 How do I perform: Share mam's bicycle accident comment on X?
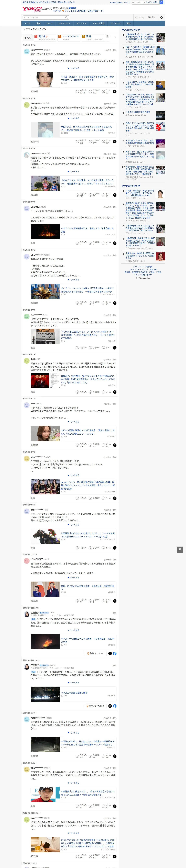pyautogui.click(x=115, y=756)
